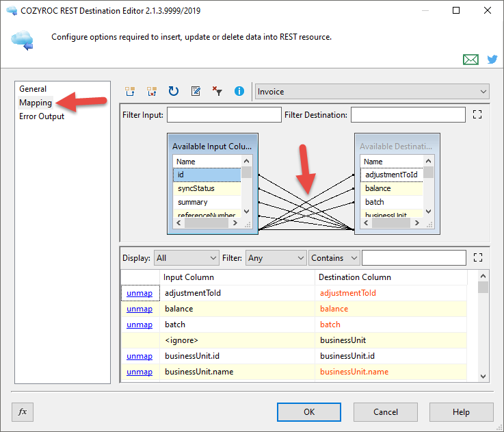Click the edit mapping pencil icon

pyautogui.click(x=196, y=92)
